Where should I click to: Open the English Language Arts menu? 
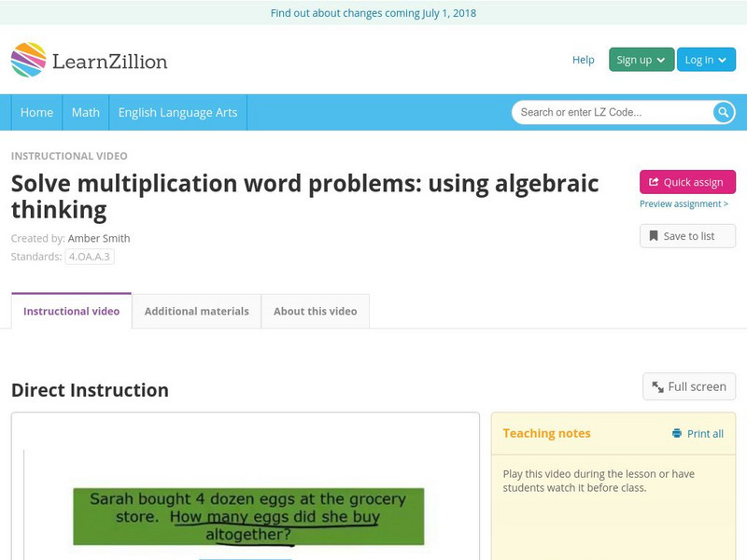178,112
